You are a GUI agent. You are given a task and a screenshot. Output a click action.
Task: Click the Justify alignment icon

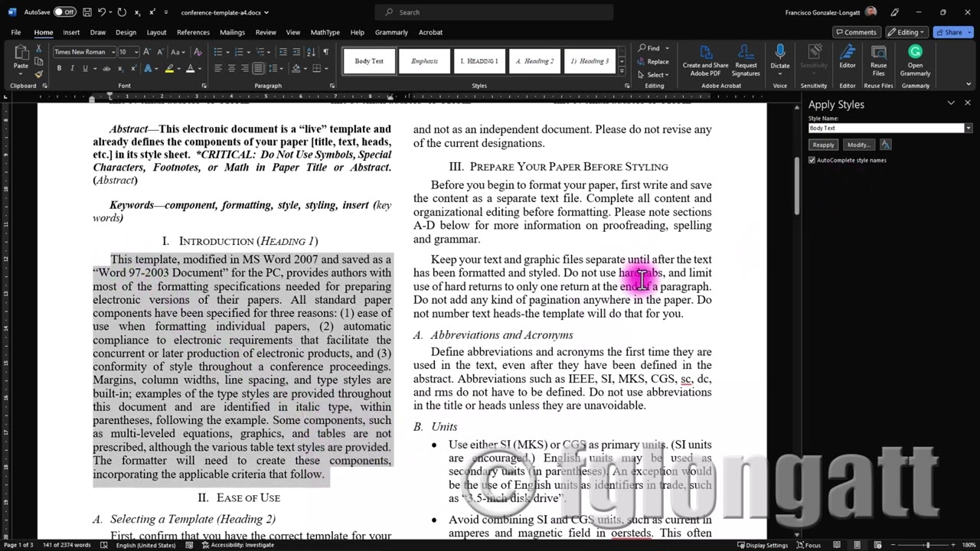258,68
